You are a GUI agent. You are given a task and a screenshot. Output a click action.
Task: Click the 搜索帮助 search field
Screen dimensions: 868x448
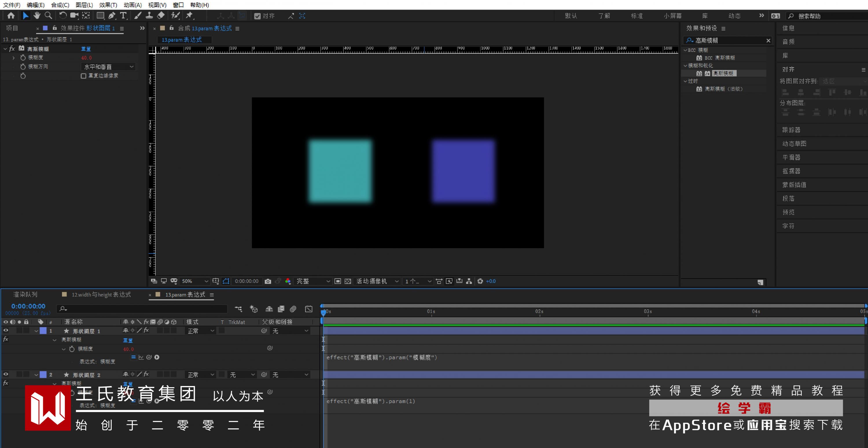tap(827, 16)
